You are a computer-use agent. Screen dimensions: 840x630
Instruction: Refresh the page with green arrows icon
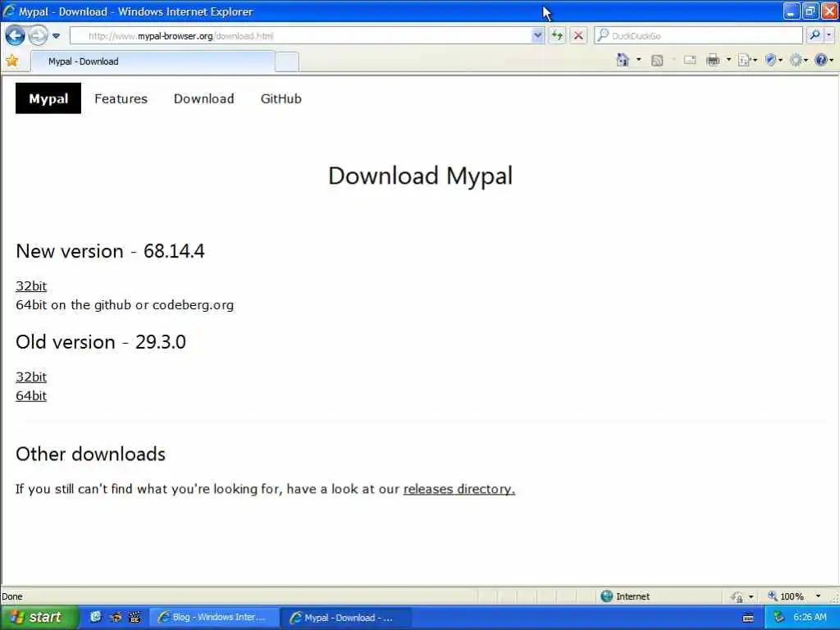click(x=557, y=36)
